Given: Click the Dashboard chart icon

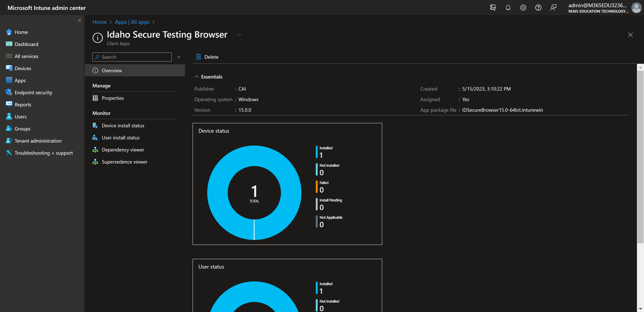Looking at the screenshot, I should 9,44.
